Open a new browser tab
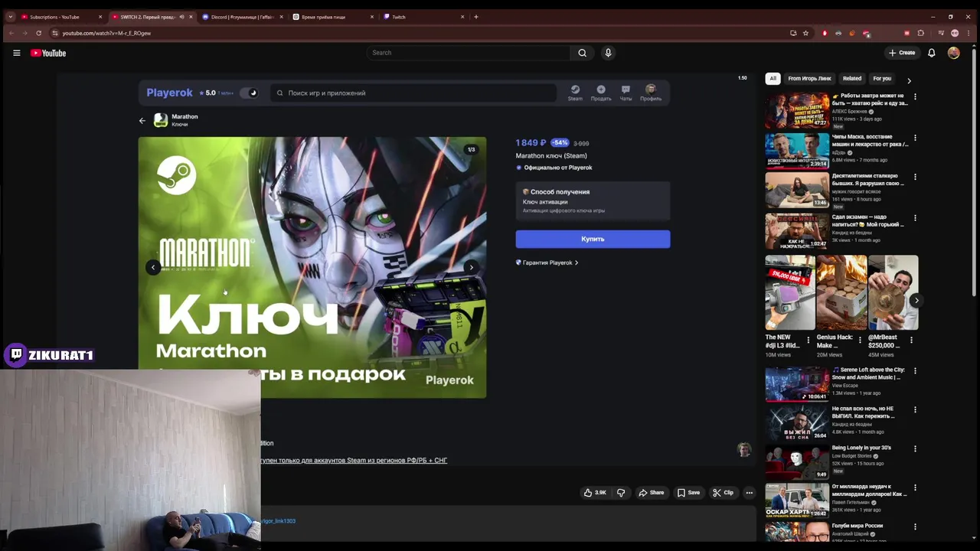Viewport: 980px width, 551px height. 476,17
